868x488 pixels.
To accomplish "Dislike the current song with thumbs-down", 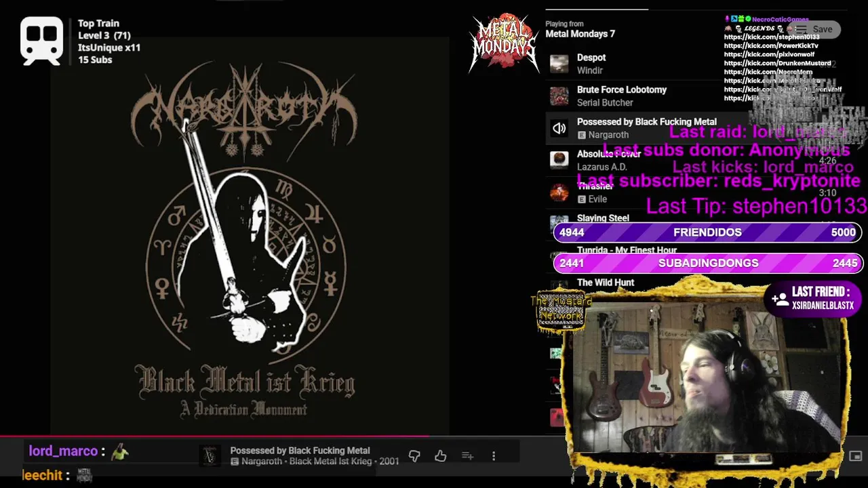I will coord(414,456).
